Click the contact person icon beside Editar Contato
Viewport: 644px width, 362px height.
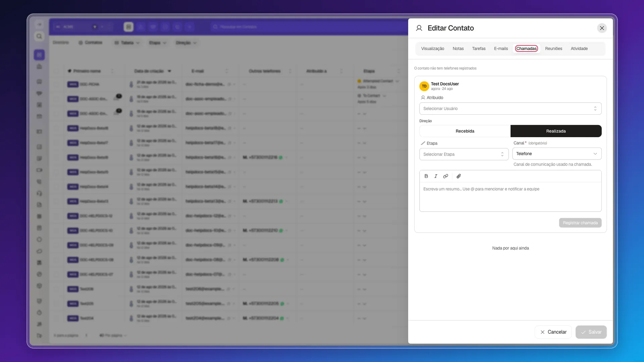tap(419, 28)
